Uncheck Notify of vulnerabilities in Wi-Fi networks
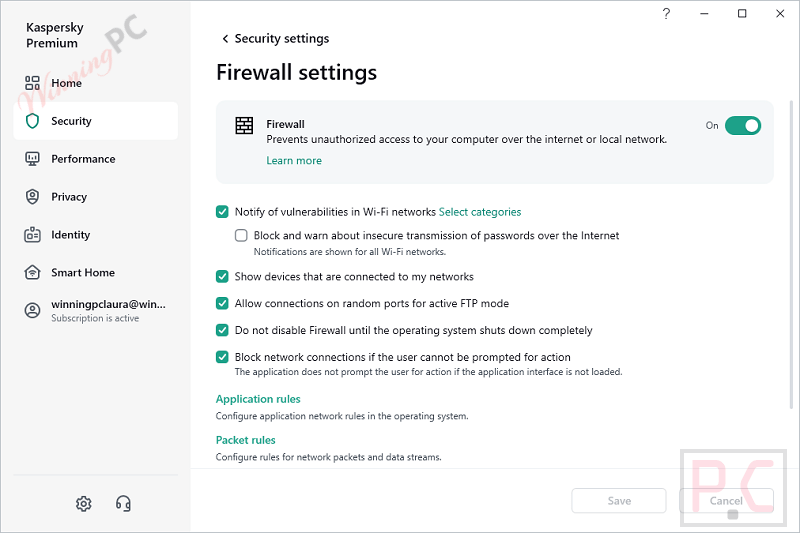Image resolution: width=800 pixels, height=533 pixels. click(222, 212)
